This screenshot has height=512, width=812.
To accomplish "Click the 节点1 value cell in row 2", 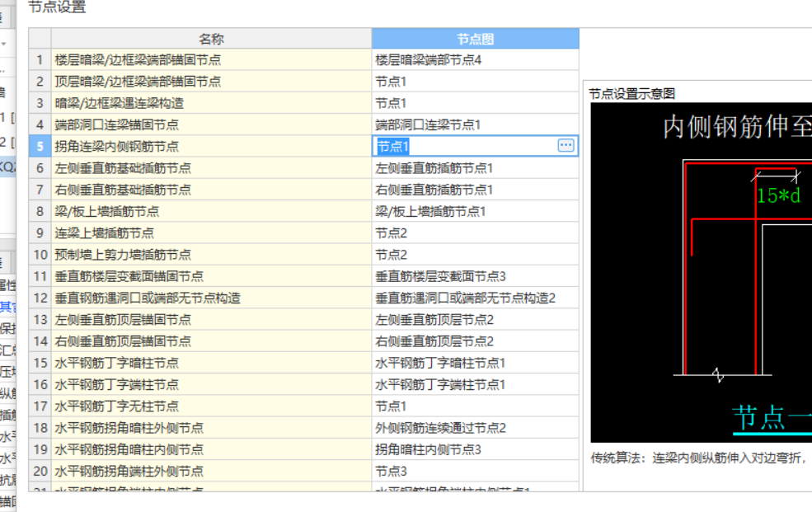I will click(x=475, y=82).
